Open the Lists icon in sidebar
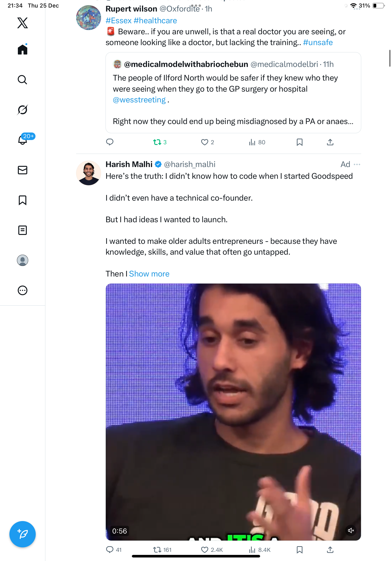Image resolution: width=392 pixels, height=561 pixels. [23, 230]
